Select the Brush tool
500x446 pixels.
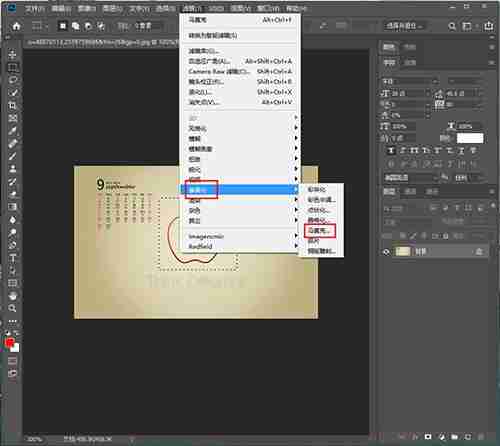pyautogui.click(x=13, y=156)
